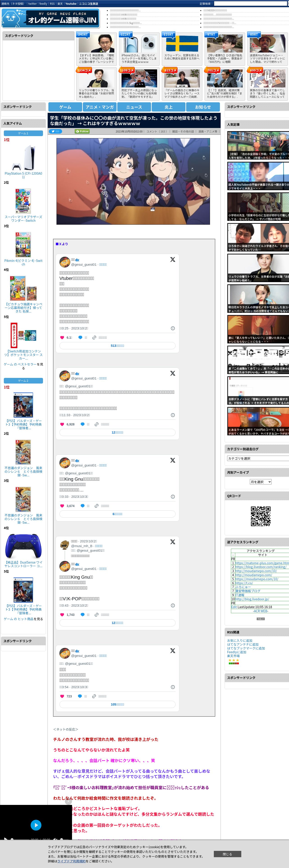Open info icon on the 11:33 tweet
This screenshot has width=289, height=868.
(x=173, y=415)
